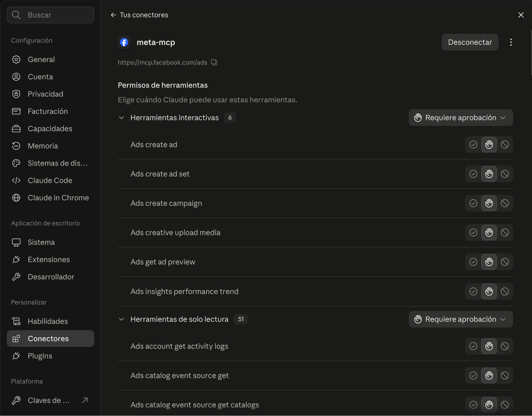532x416 pixels.
Task: Always allow Ads account get activity logs
Action: pyautogui.click(x=473, y=346)
